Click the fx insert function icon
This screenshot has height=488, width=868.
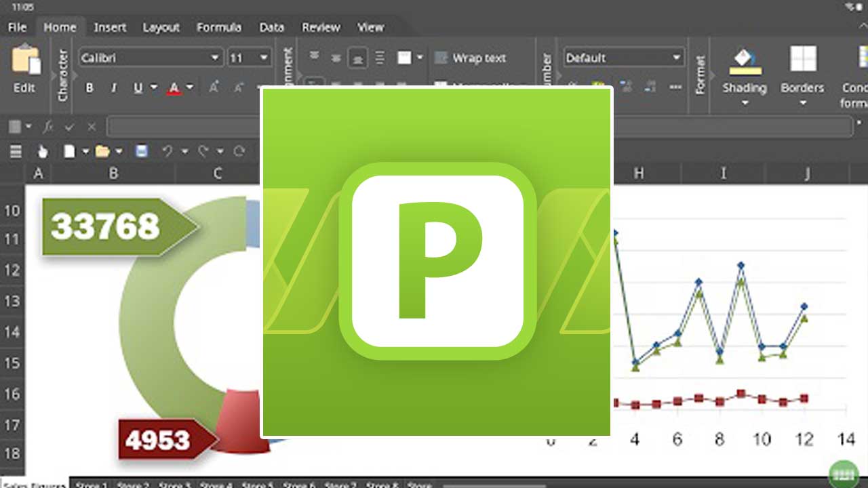48,127
